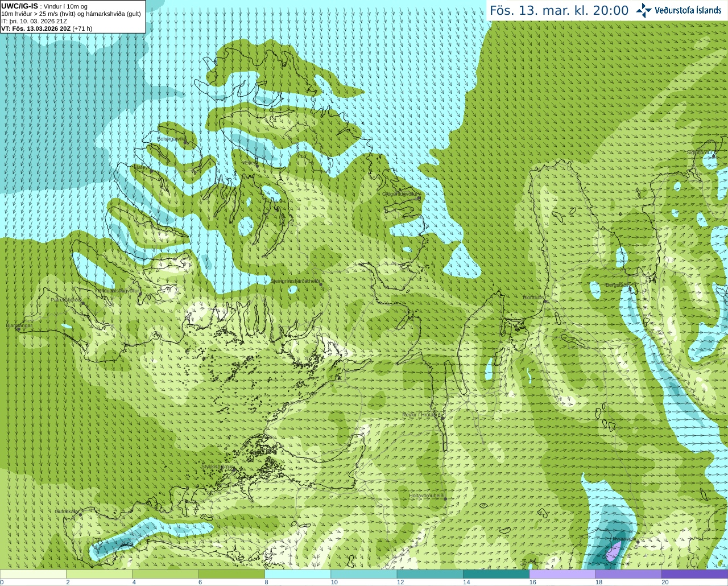
Task: Click the station dot at Steingrímsfjarðarheiði
Action: [x=321, y=284]
